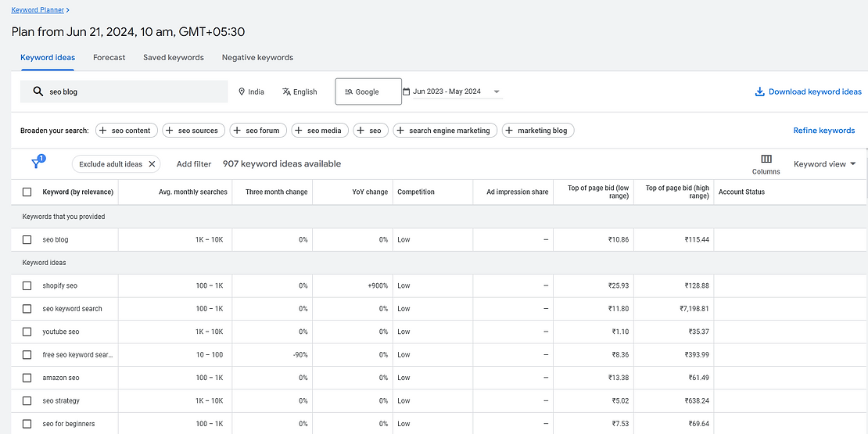Check the 'youtube seo' row checkbox
868x434 pixels.
(27, 332)
